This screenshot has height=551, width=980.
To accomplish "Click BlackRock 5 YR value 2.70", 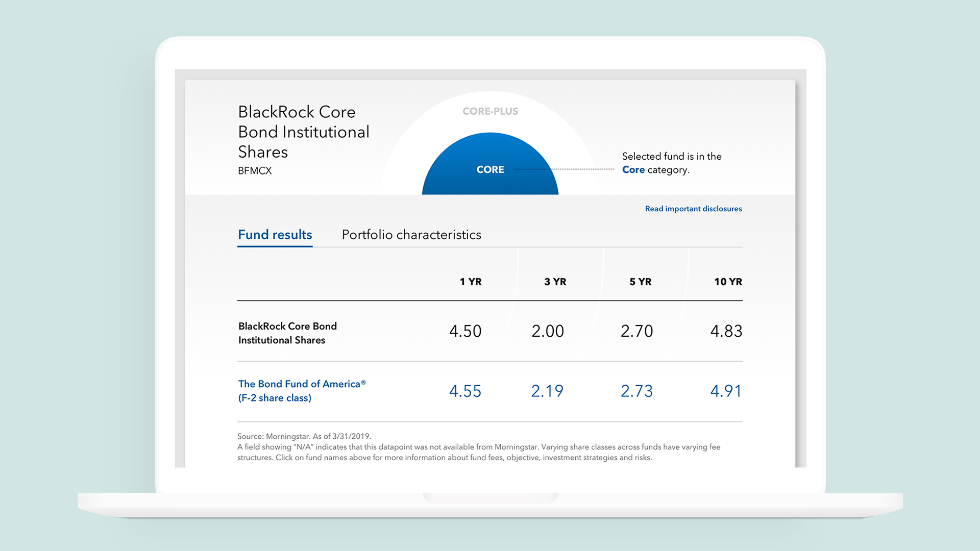I will [636, 331].
